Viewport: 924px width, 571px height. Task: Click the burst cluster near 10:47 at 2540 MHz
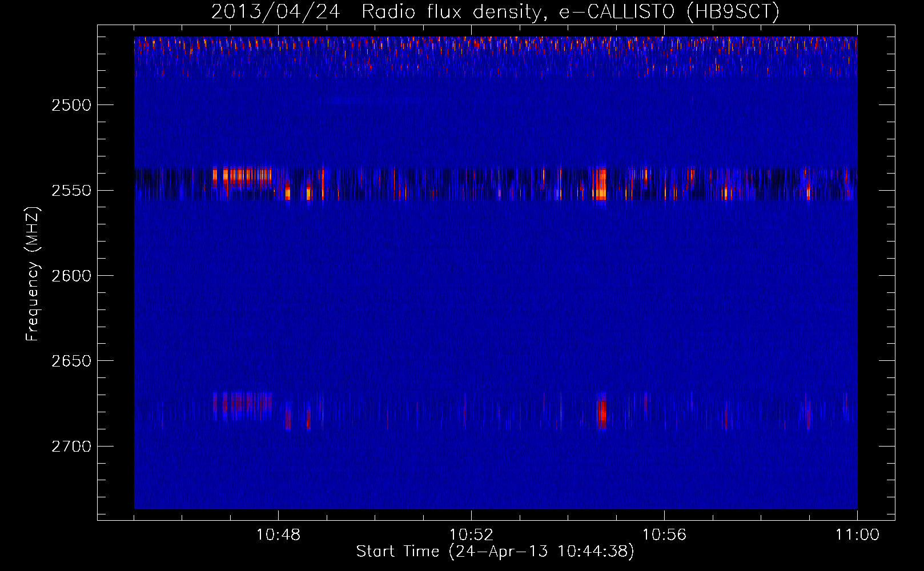(x=242, y=176)
